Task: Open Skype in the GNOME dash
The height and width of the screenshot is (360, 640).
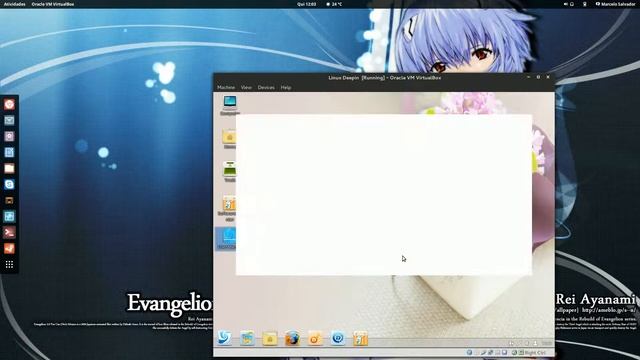Action: point(9,184)
